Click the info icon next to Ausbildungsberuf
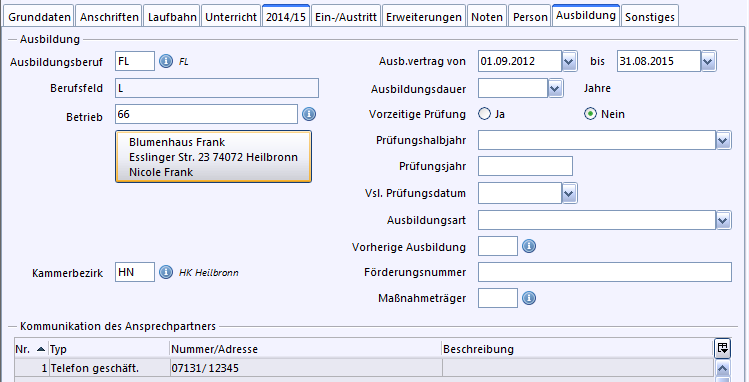 pyautogui.click(x=166, y=61)
